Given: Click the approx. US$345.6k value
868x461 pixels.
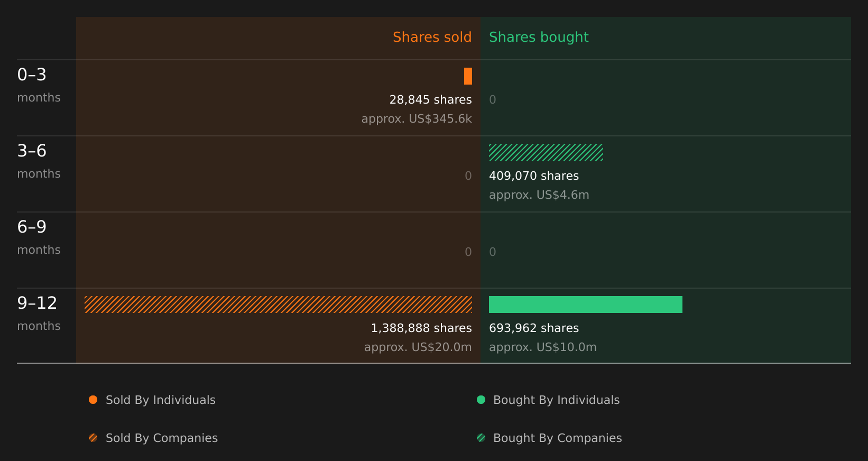Looking at the screenshot, I should [x=417, y=119].
